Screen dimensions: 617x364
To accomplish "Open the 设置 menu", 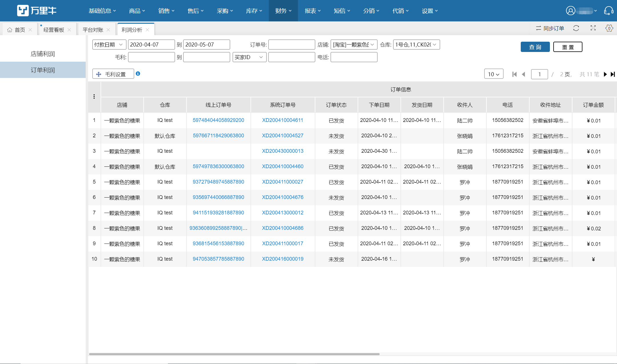I will (x=430, y=11).
